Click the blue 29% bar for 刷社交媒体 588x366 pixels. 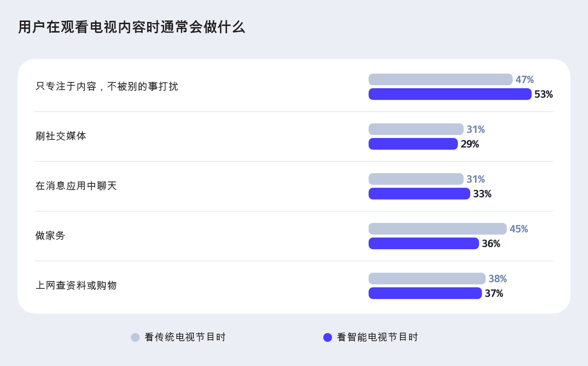coord(413,144)
